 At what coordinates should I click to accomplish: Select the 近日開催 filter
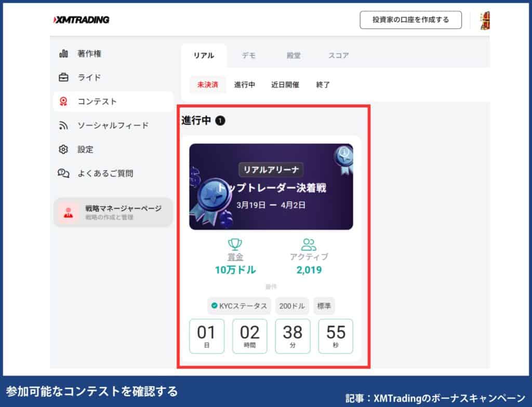285,85
